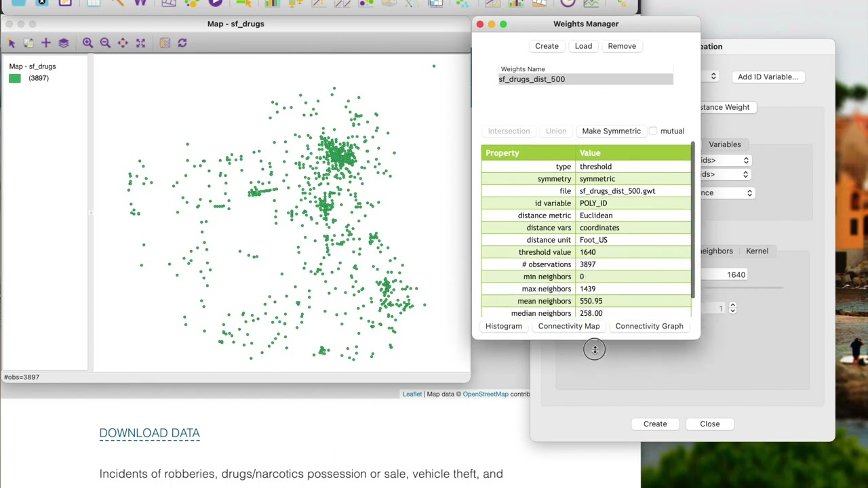Open the Connectivity Graph
The width and height of the screenshot is (868, 488).
(649, 326)
